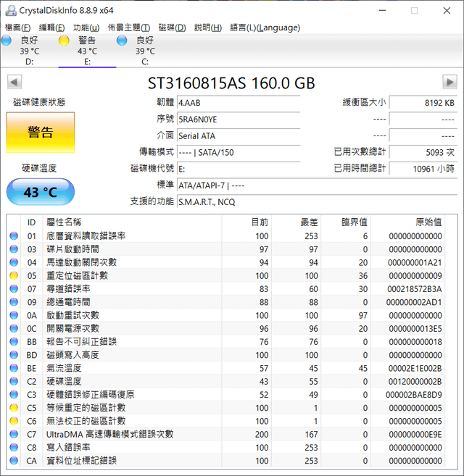Viewport: 464px width, 476px height.
Task: Switch to the D: drive tab
Action: click(29, 51)
